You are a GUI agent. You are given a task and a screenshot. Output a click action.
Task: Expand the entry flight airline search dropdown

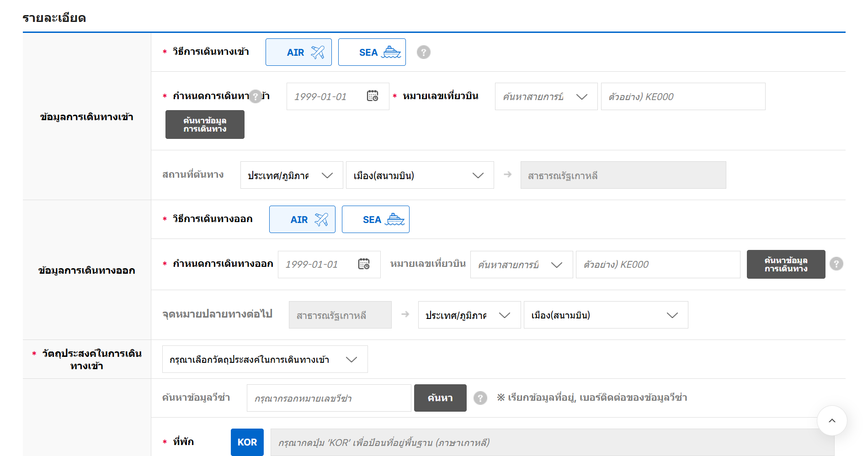546,96
